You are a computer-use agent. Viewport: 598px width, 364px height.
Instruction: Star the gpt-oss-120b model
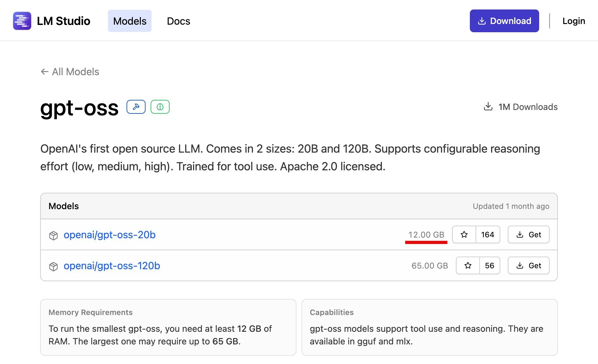(x=468, y=265)
